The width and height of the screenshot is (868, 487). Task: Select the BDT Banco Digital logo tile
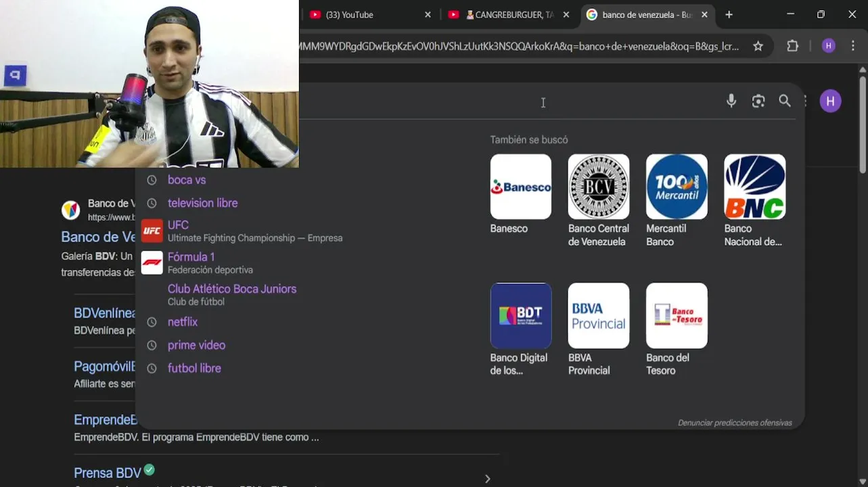521,316
